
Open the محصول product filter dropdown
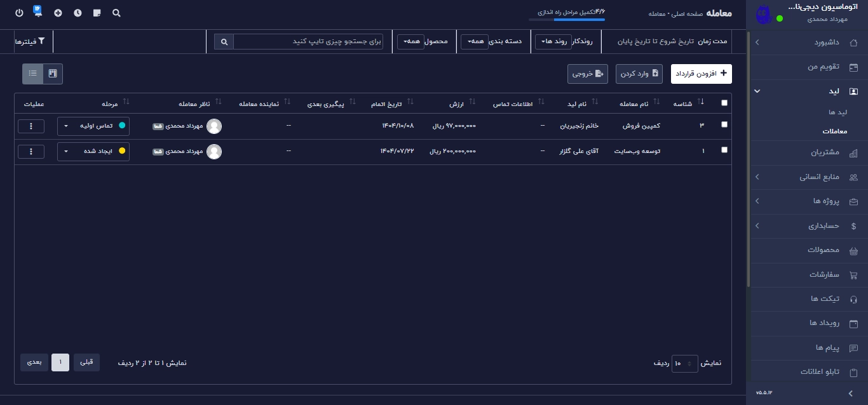(410, 41)
